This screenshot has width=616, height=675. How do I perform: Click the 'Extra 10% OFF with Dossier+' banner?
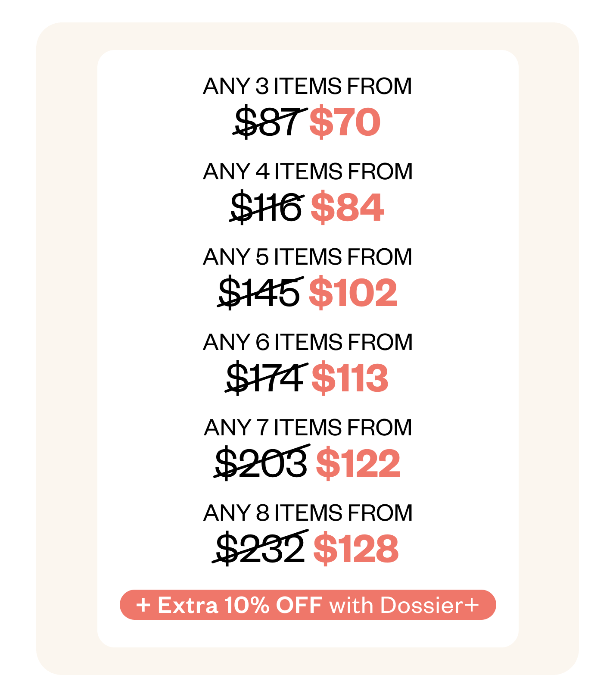(x=308, y=605)
